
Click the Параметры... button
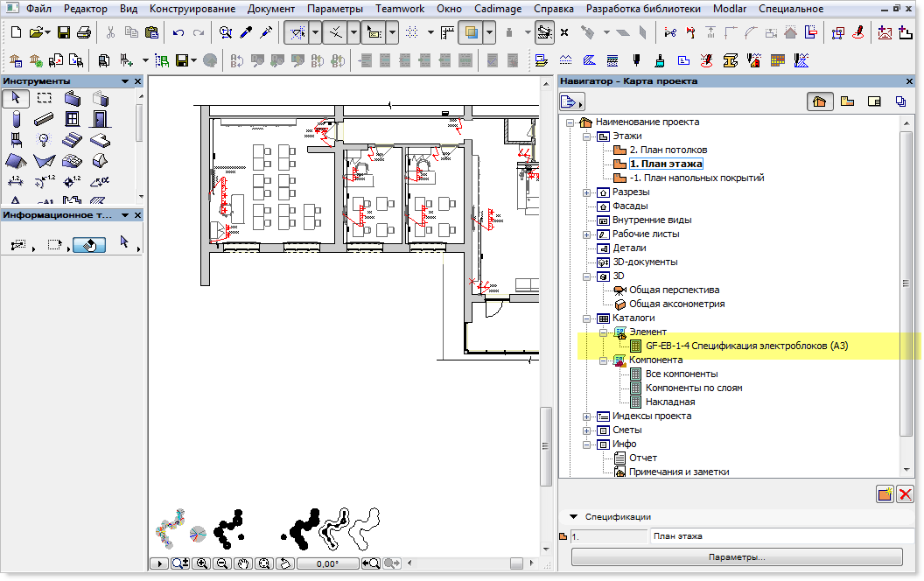[x=737, y=556]
